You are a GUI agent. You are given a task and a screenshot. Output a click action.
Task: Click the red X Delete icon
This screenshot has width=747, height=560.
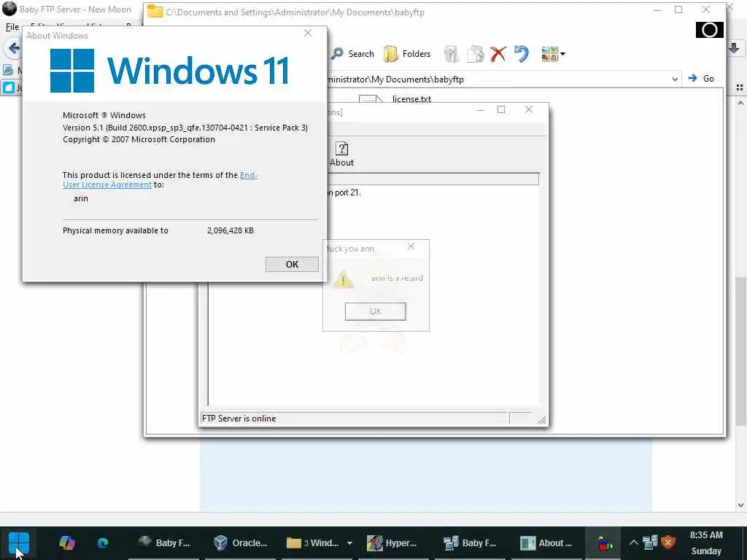pyautogui.click(x=498, y=54)
